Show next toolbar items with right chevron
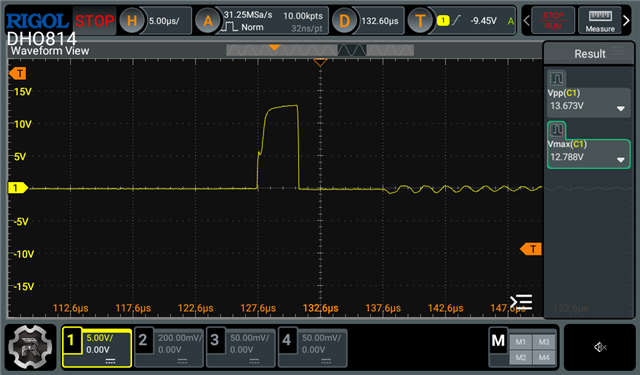This screenshot has width=640, height=375. tap(627, 20)
